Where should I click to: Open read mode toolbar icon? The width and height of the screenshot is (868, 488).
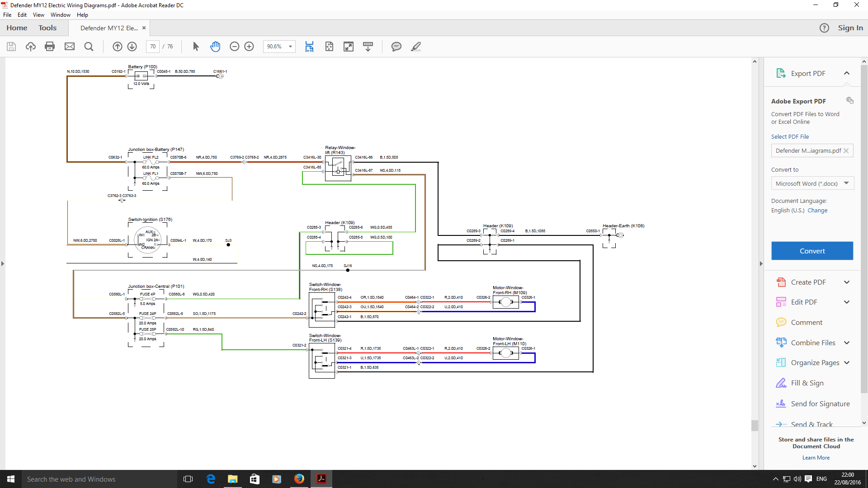click(368, 47)
